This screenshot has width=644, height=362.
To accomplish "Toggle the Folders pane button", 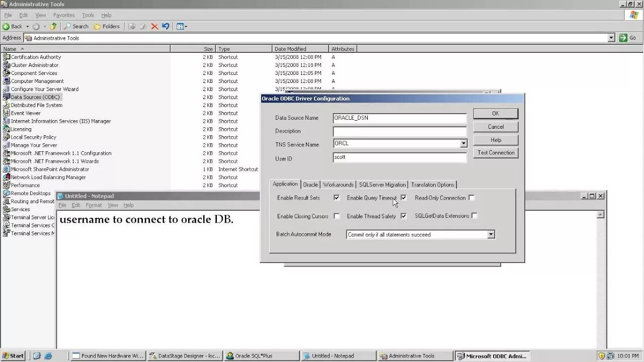I will click(x=107, y=27).
